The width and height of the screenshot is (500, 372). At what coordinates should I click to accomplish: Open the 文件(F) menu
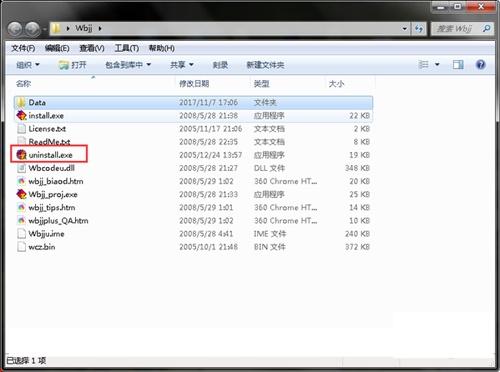click(x=23, y=48)
